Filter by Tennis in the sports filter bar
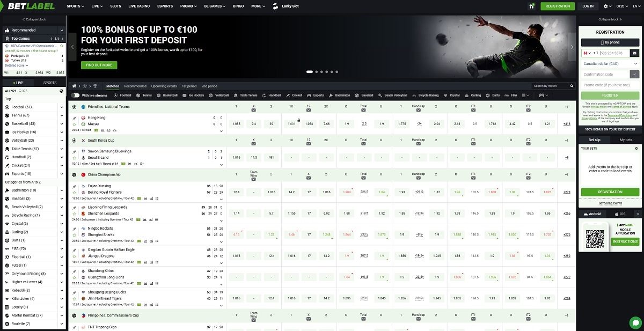 (x=144, y=95)
